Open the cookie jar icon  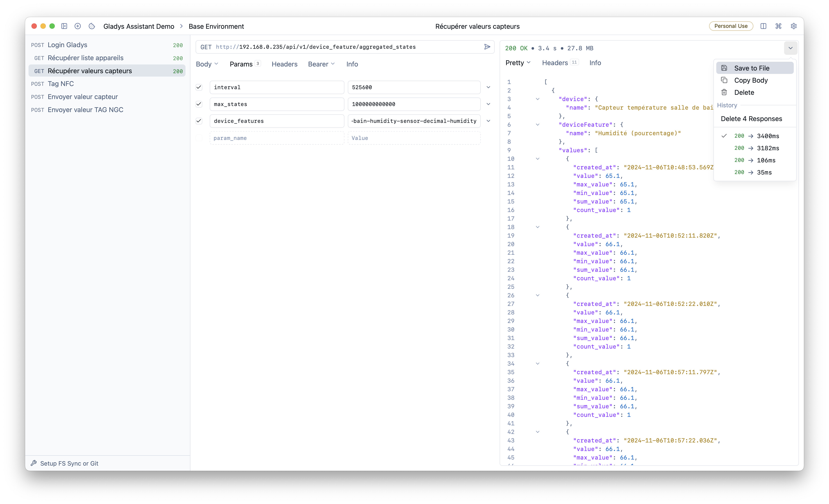92,26
